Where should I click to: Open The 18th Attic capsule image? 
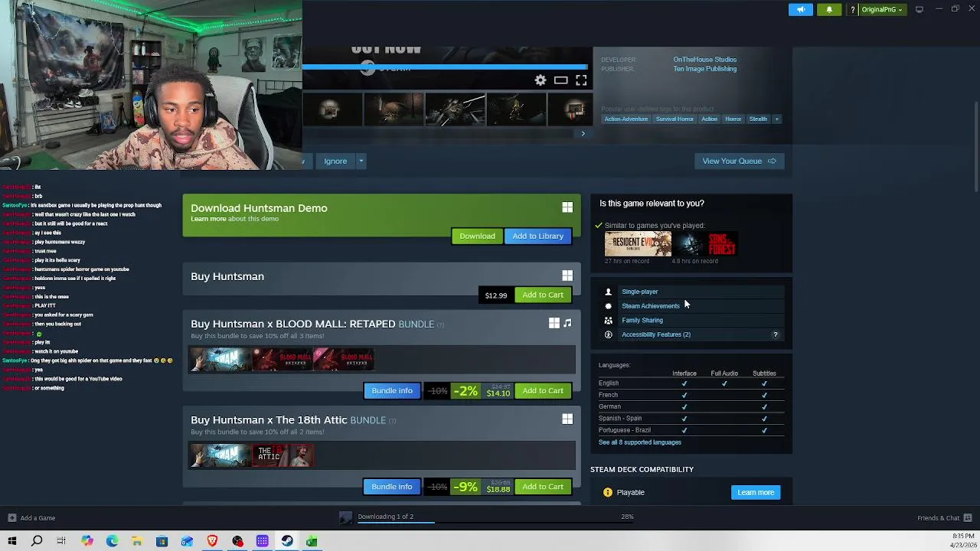[283, 455]
